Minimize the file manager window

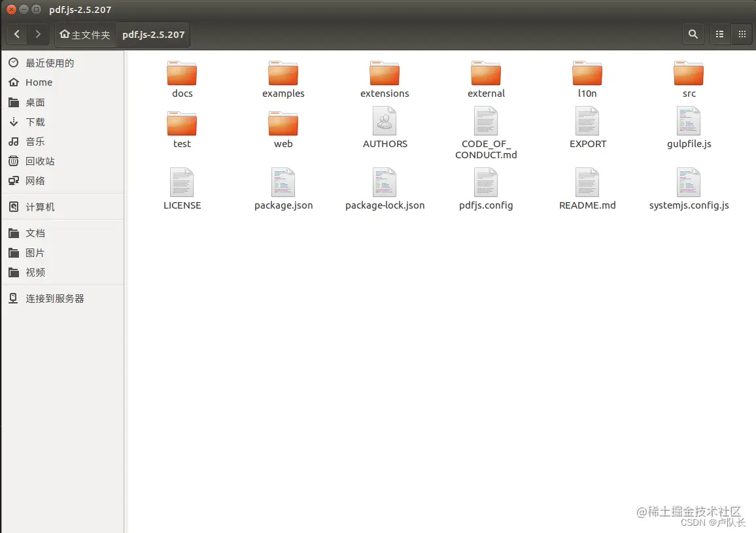(x=24, y=9)
